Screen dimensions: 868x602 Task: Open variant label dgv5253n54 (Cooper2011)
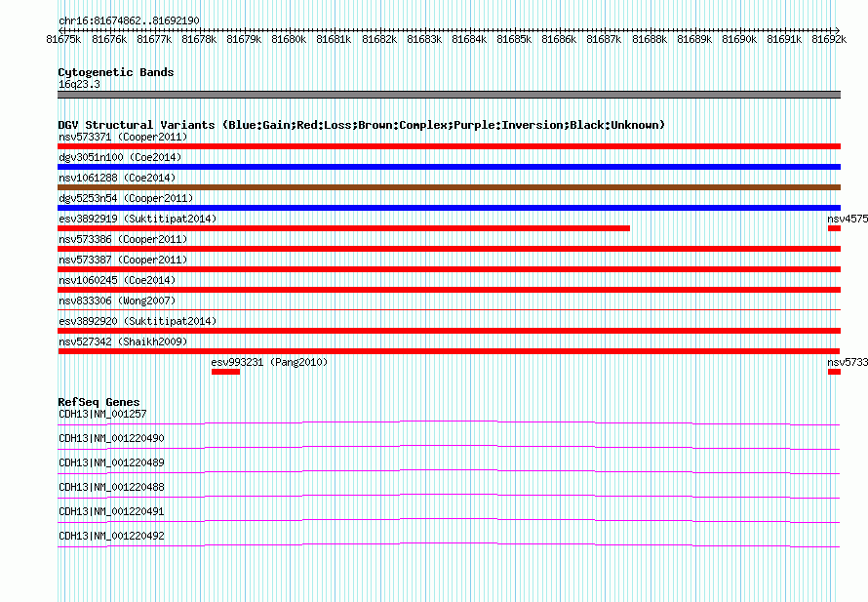point(126,198)
